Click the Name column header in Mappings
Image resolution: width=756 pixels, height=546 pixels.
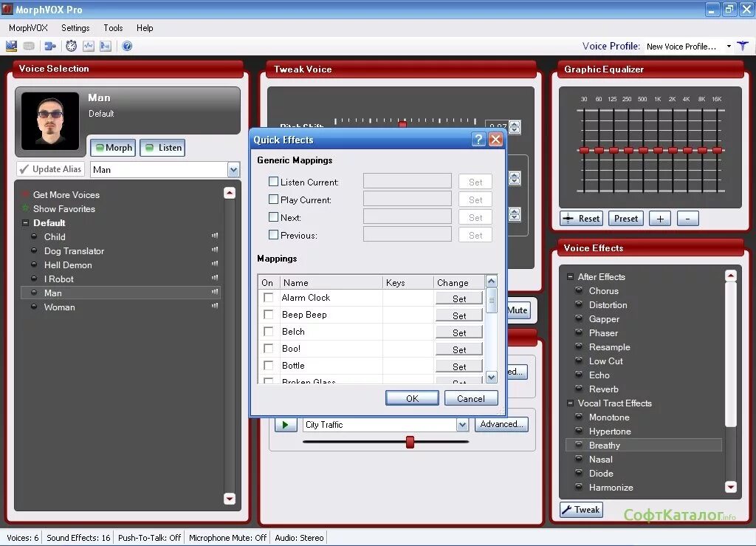[x=330, y=283]
